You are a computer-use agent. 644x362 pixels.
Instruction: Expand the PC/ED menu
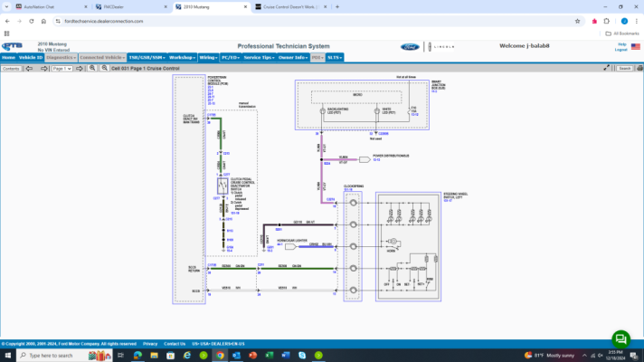pyautogui.click(x=231, y=58)
